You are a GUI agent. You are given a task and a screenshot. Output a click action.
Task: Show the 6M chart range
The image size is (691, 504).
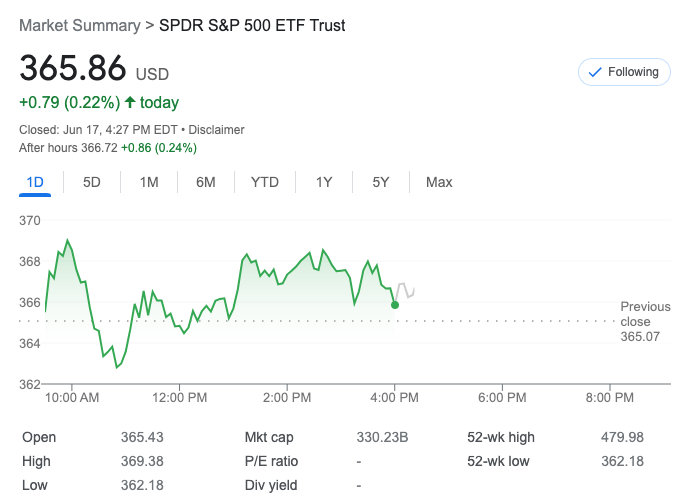206,182
